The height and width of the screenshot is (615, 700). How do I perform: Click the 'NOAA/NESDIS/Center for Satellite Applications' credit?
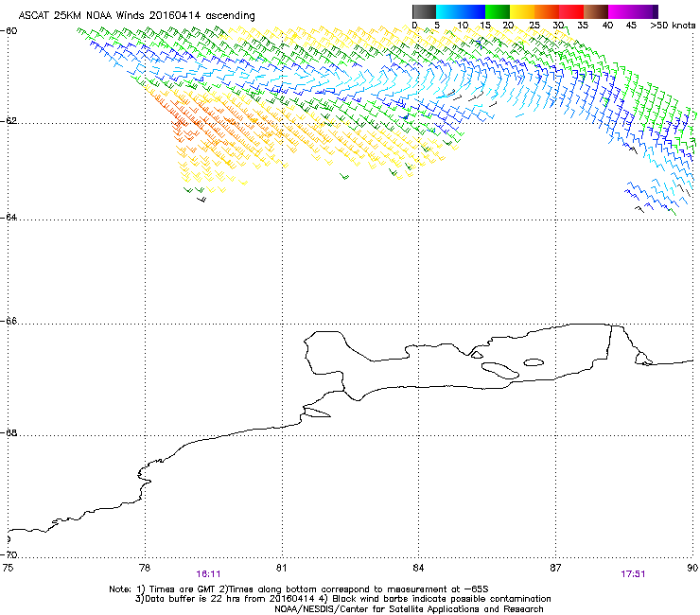378,608
